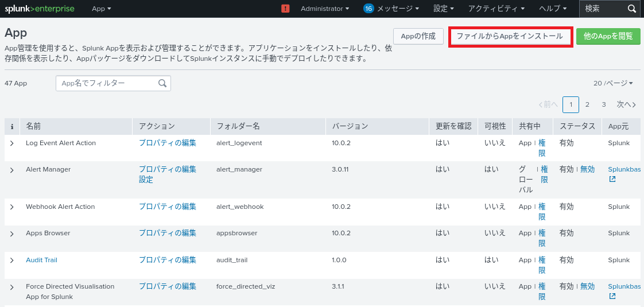Expand the Webhook Alert Action row
The height and width of the screenshot is (307, 644).
pyautogui.click(x=12, y=207)
